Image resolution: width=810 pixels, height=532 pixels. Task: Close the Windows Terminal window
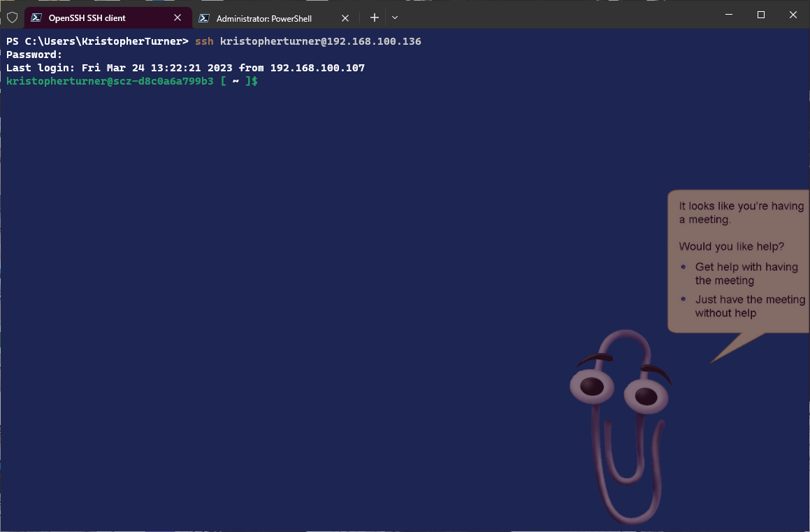point(793,15)
